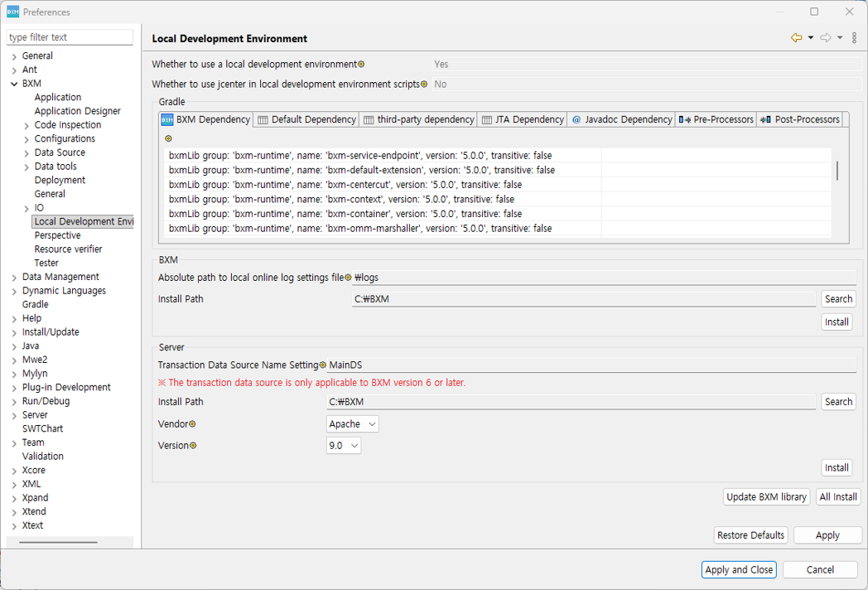Expand the Data Source tree node

click(x=27, y=153)
